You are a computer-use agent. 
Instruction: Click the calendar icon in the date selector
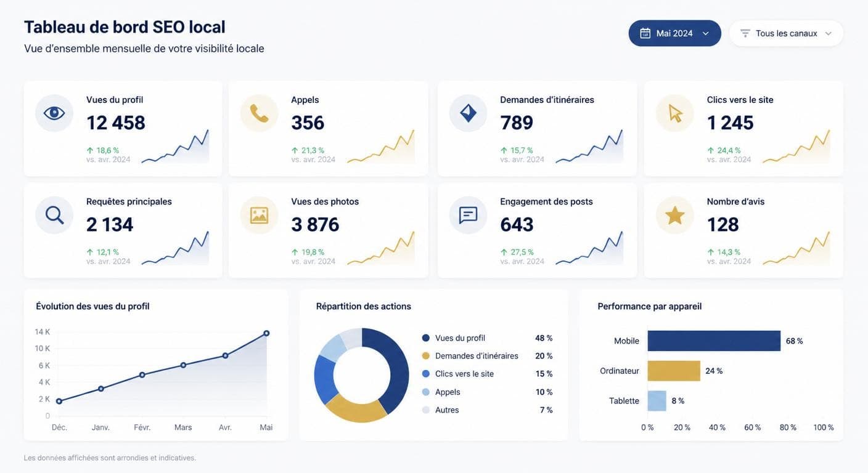645,33
